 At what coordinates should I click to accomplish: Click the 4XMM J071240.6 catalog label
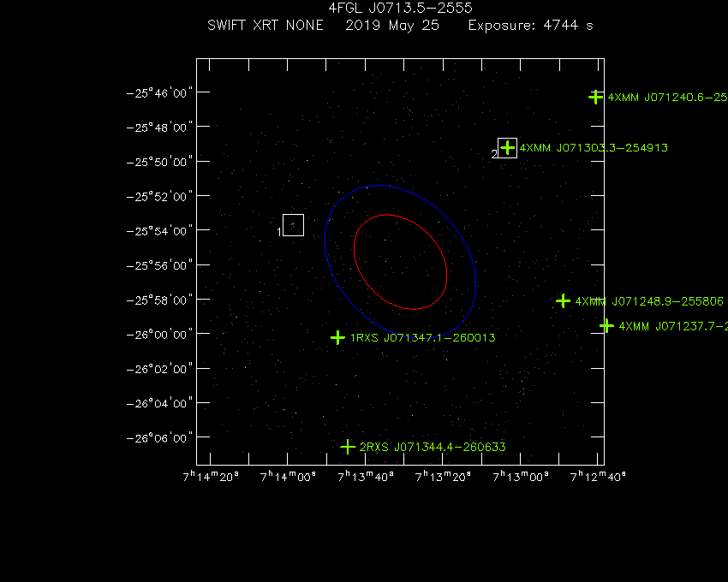tap(668, 98)
